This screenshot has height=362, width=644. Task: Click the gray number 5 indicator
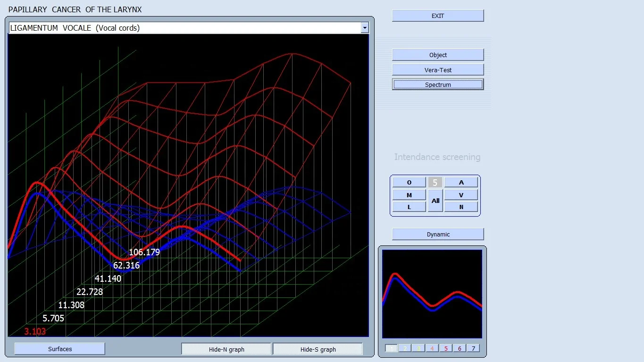[435, 182]
